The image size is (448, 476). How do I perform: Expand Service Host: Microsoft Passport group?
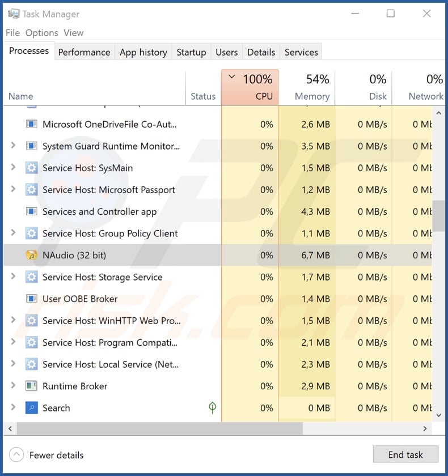pyautogui.click(x=13, y=189)
